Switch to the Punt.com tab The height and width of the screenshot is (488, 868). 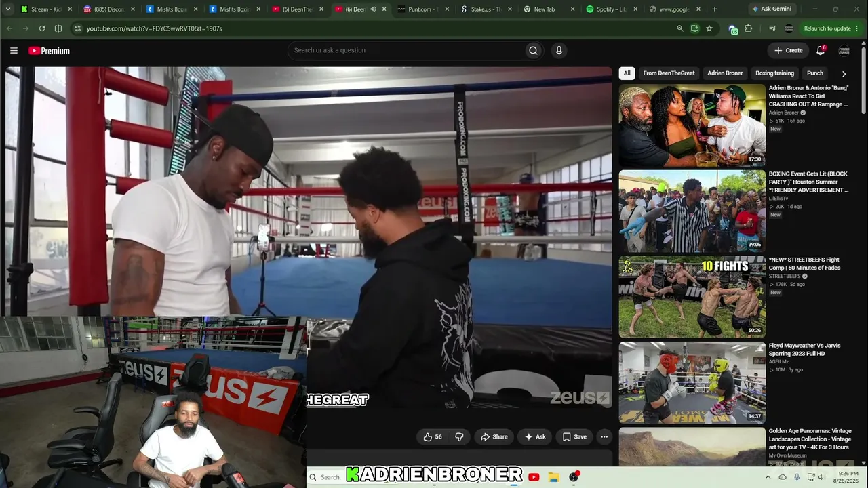[x=422, y=9]
